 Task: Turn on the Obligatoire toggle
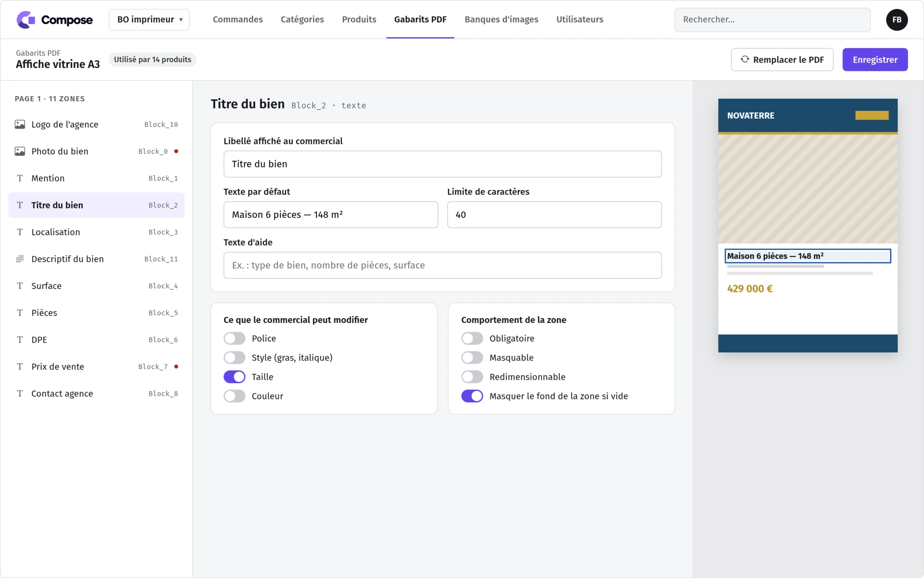(x=472, y=338)
